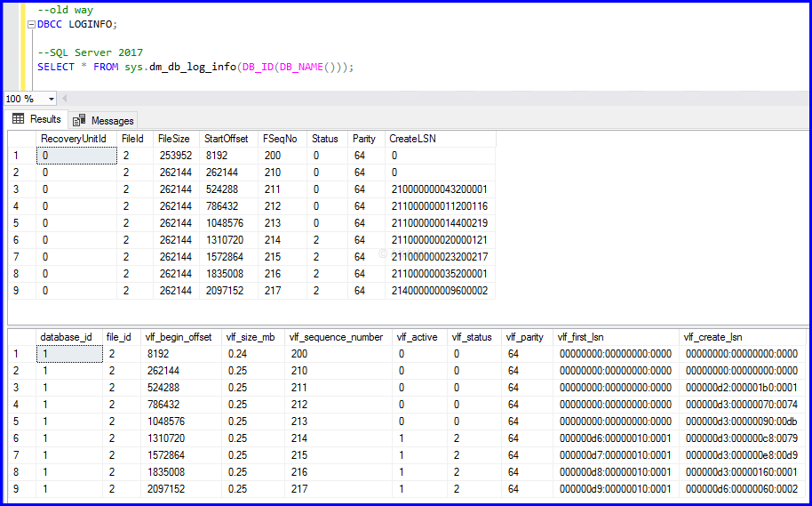Viewport: 812px width, 506px height.
Task: Click CreateLSN cell 210000000043200001
Action: [440, 189]
